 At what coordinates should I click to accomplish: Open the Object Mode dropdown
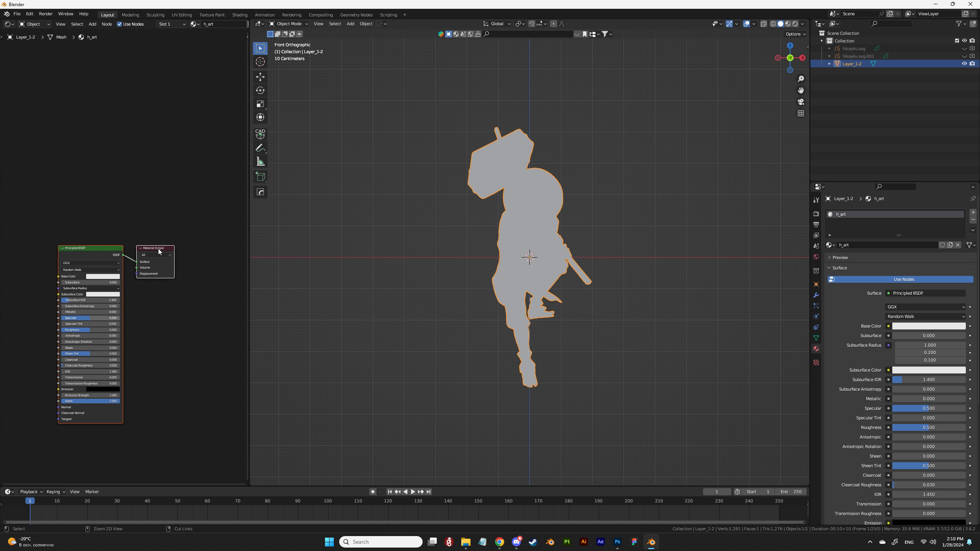pos(289,24)
